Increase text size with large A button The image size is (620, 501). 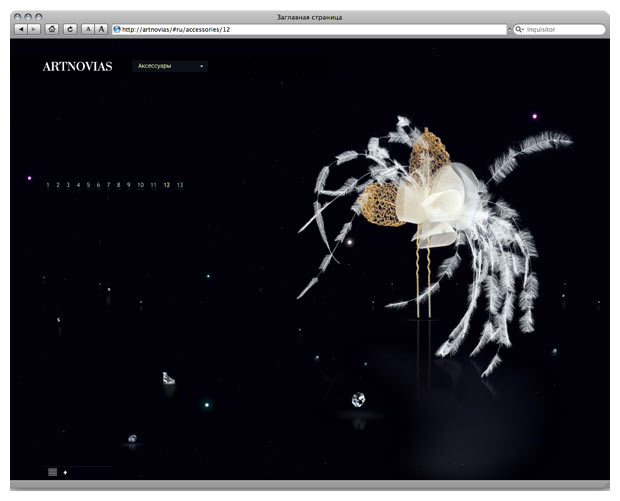[101, 29]
